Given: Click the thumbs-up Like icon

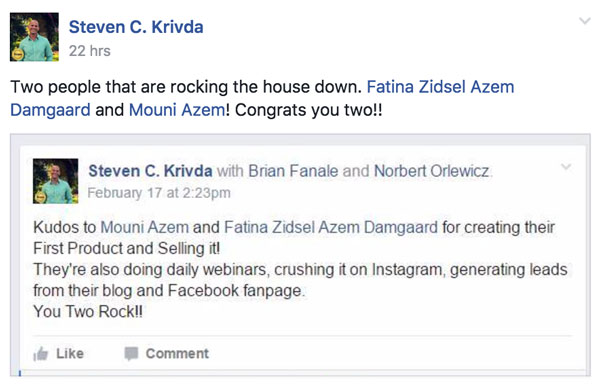Looking at the screenshot, I should 41,354.
